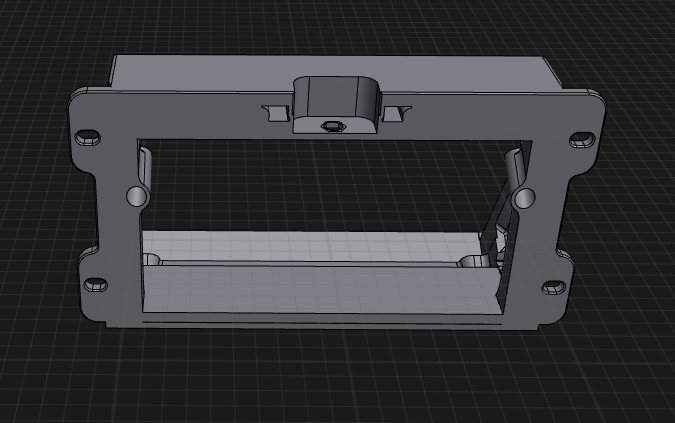Select the bottom-left oval mounting slot
This screenshot has height=423, width=675.
pyautogui.click(x=96, y=284)
